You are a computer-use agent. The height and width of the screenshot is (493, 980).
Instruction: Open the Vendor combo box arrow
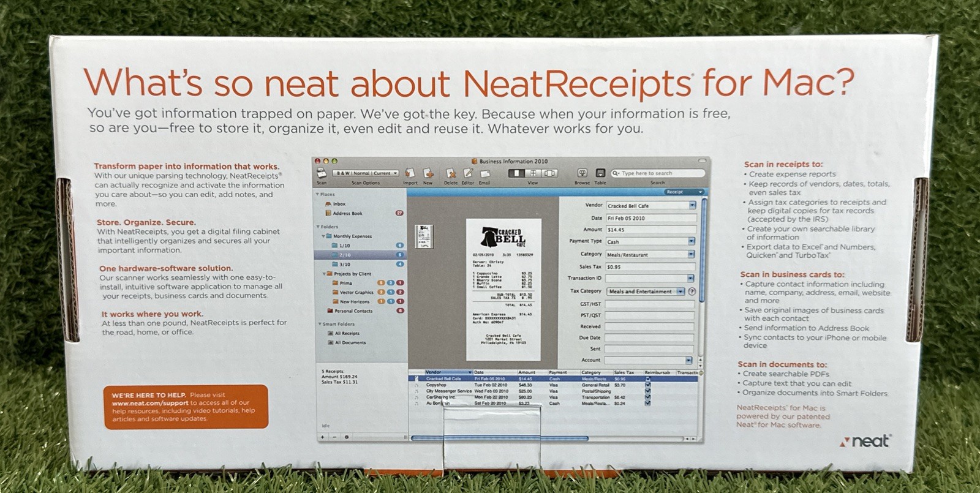pos(692,206)
